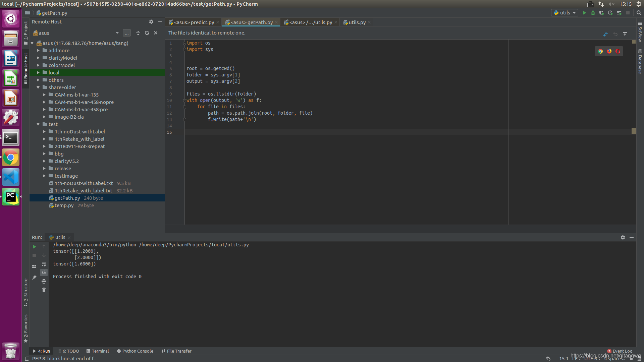This screenshot has height=362, width=644.
Task: Click the ellipsis button next to asus server
Action: pyautogui.click(x=127, y=33)
